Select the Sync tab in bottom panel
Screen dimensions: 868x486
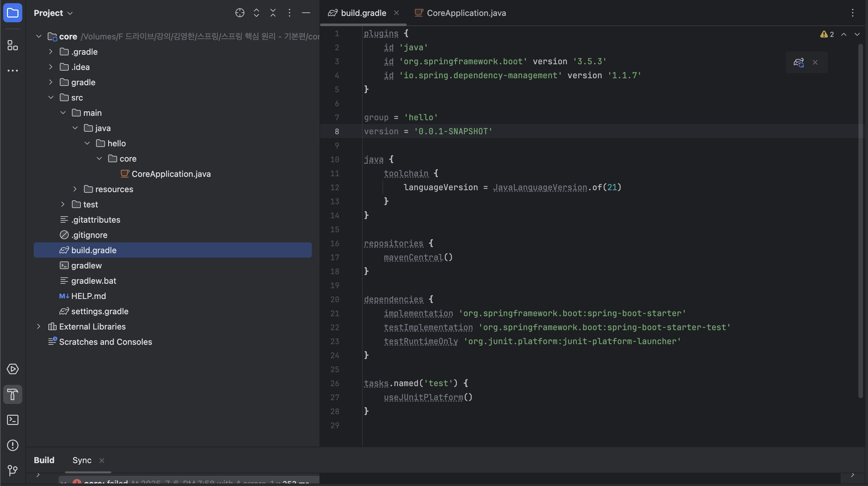coord(82,461)
